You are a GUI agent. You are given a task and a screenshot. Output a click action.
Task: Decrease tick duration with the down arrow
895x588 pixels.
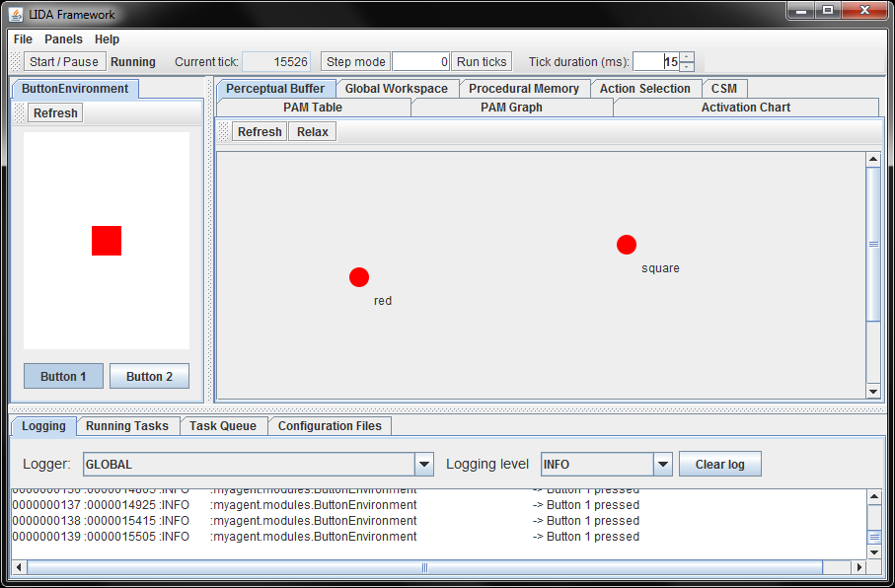(687, 66)
